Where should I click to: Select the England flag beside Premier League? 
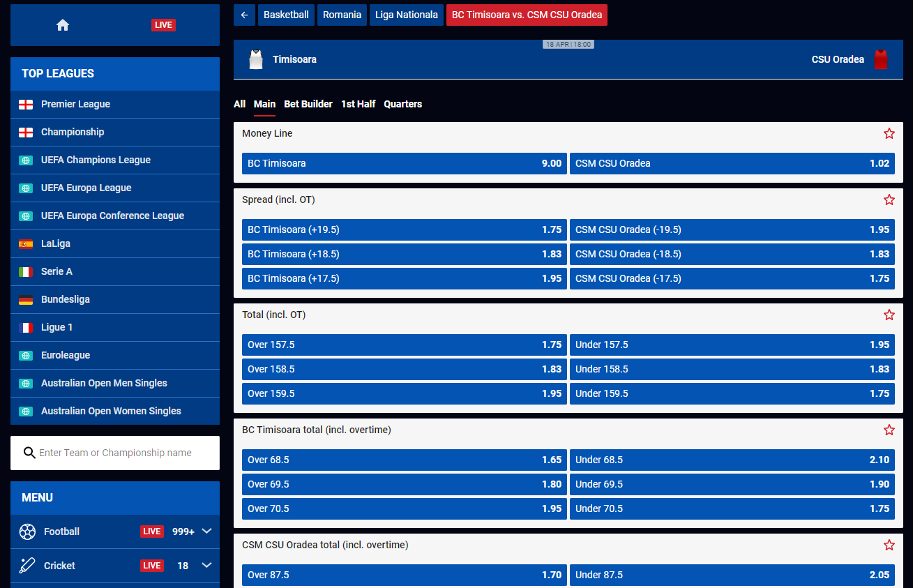(x=26, y=104)
